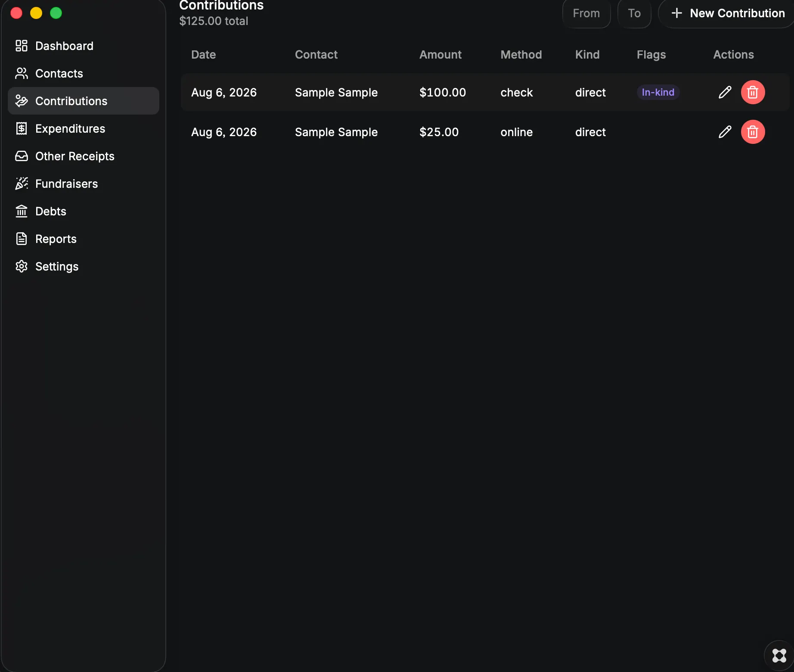Viewport: 794px width, 672px height.
Task: Click the Amount column header
Action: (440, 55)
